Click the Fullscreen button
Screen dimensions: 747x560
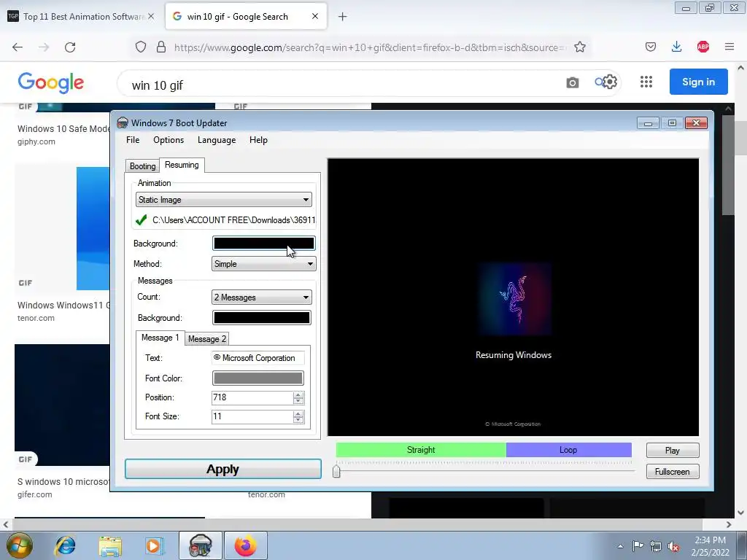[x=672, y=472]
